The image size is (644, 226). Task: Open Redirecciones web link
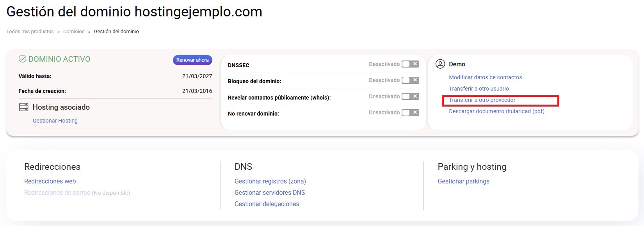point(50,181)
